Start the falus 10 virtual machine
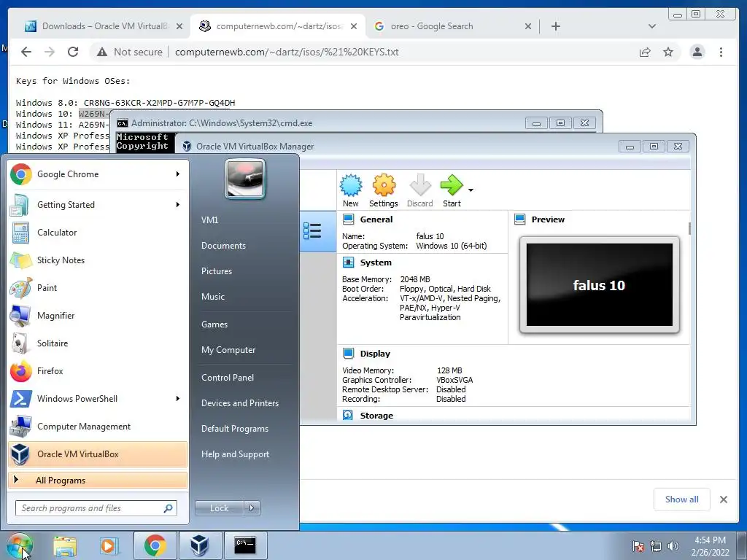Viewport: 747px width, 560px height. click(452, 190)
